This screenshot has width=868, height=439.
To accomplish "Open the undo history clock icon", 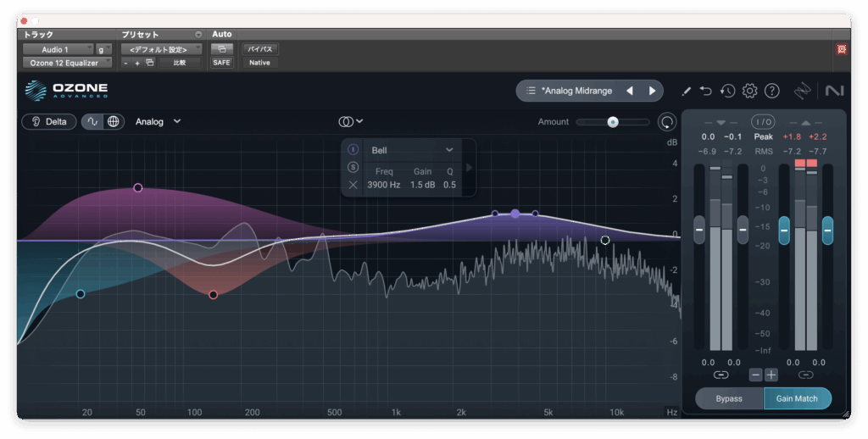I will click(x=728, y=91).
